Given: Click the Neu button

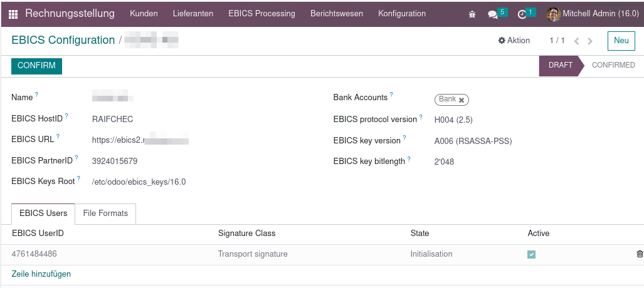Looking at the screenshot, I should pos(621,41).
